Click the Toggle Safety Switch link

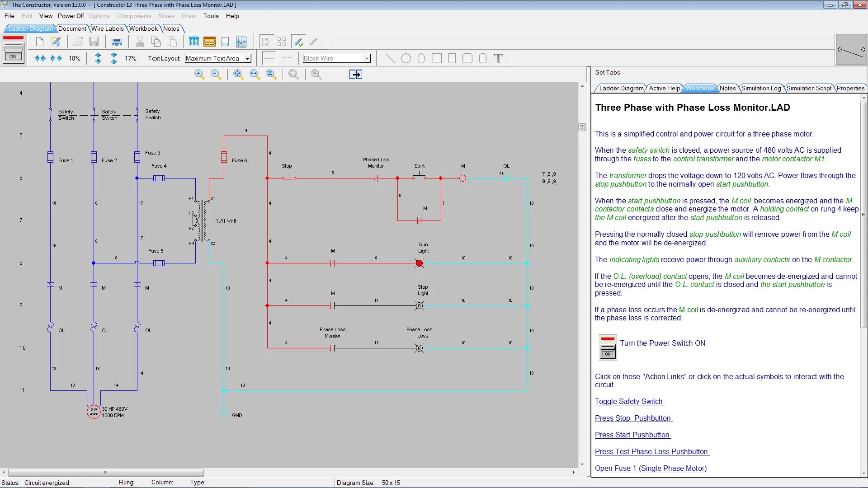pyautogui.click(x=629, y=401)
